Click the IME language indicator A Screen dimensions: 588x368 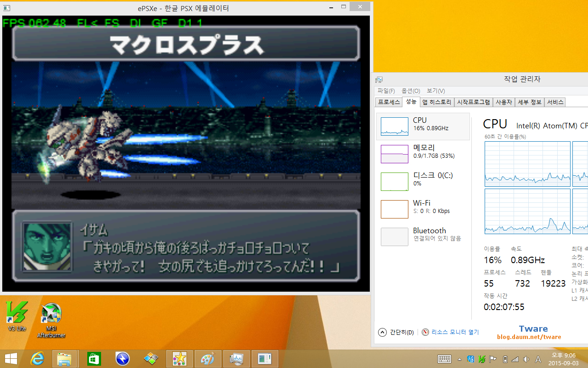(x=538, y=359)
